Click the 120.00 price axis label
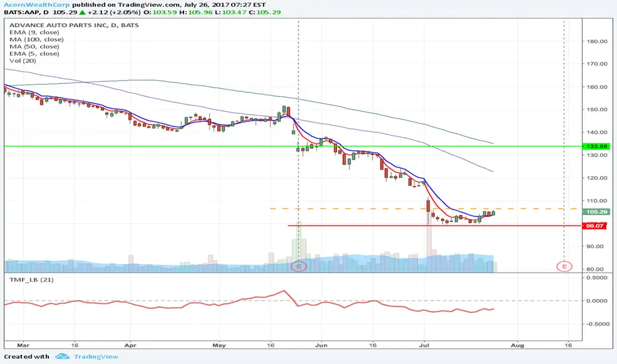Image resolution: width=617 pixels, height=364 pixels. pos(597,178)
